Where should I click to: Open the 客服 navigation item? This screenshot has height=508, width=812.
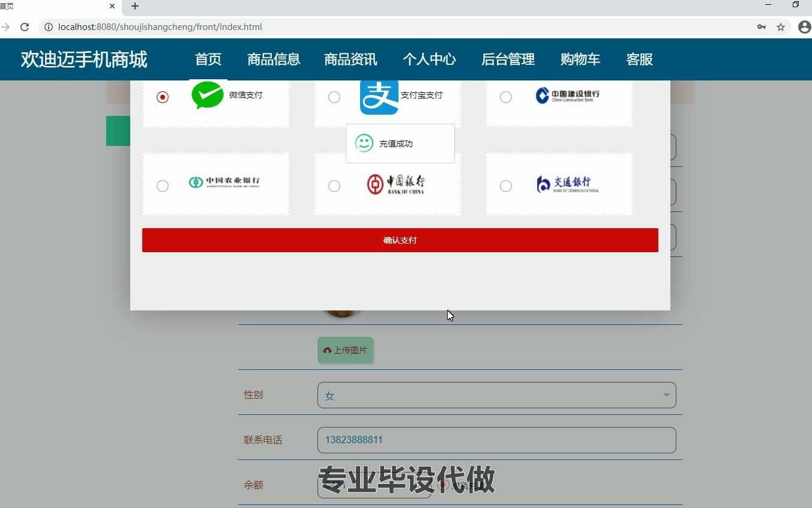639,59
